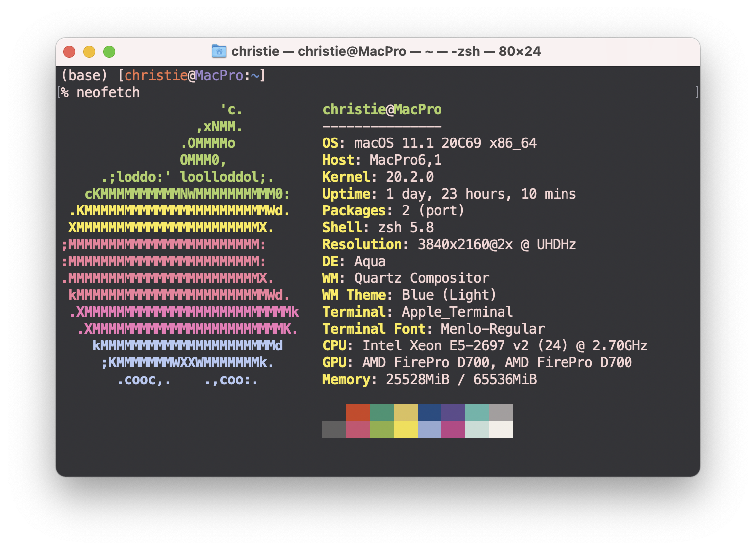Screen dimensions: 756x550
Task: Click the Memory usage line
Action: point(429,380)
